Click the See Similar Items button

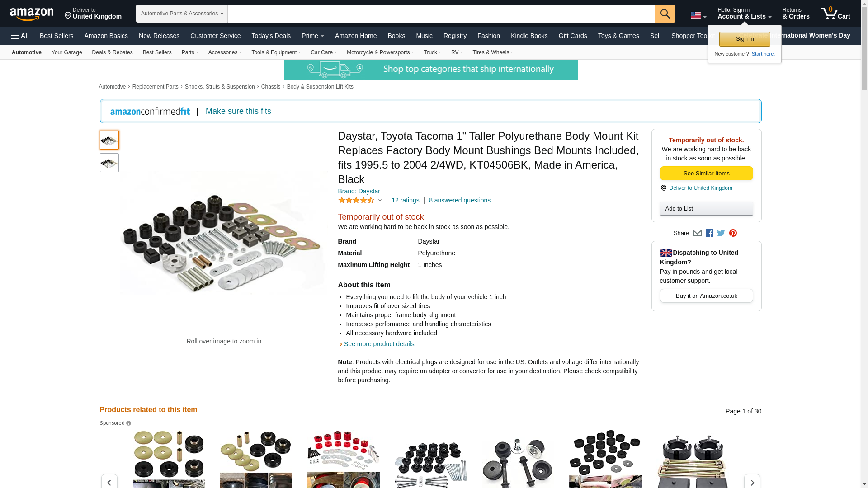click(706, 174)
